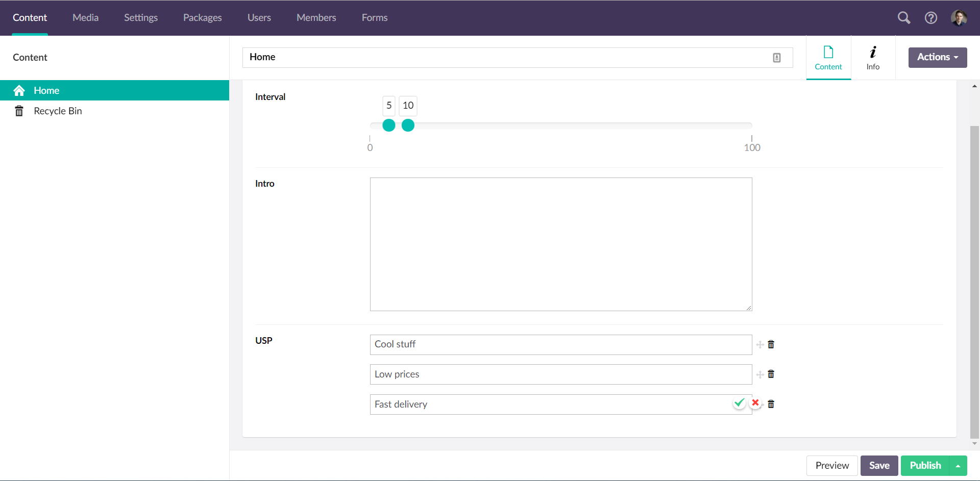Discard 'Fast delivery' with the red cross
Screen dimensions: 980x481
tap(755, 402)
